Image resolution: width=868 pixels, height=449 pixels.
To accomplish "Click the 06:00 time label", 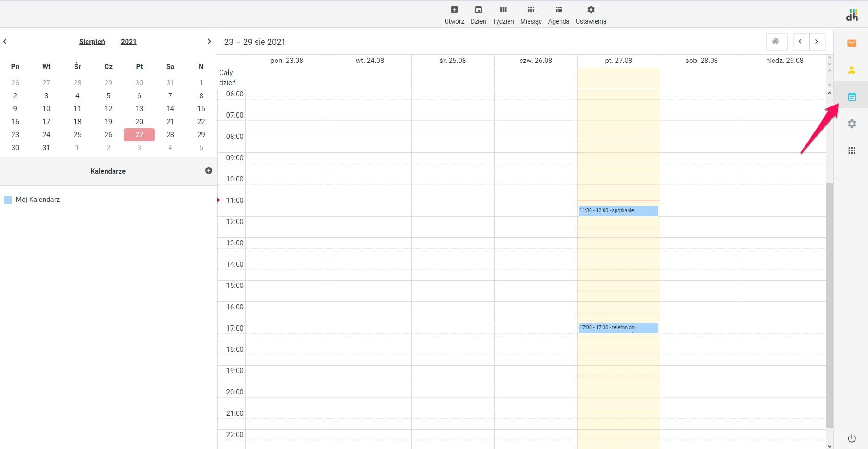I will tap(235, 94).
